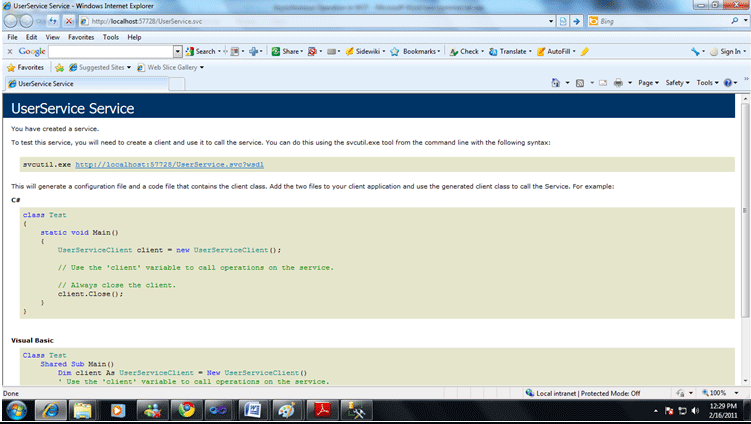This screenshot has width=751, height=424.
Task: Click the Windows Start orb
Action: pos(16,411)
